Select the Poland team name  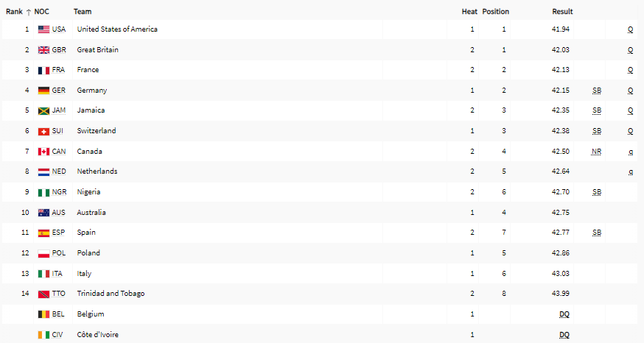click(x=88, y=253)
